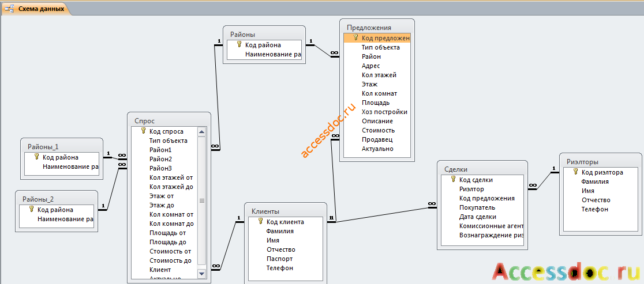The height and width of the screenshot is (284, 644).
Task: Select field Кол комнат от
Action: pyautogui.click(x=171, y=214)
